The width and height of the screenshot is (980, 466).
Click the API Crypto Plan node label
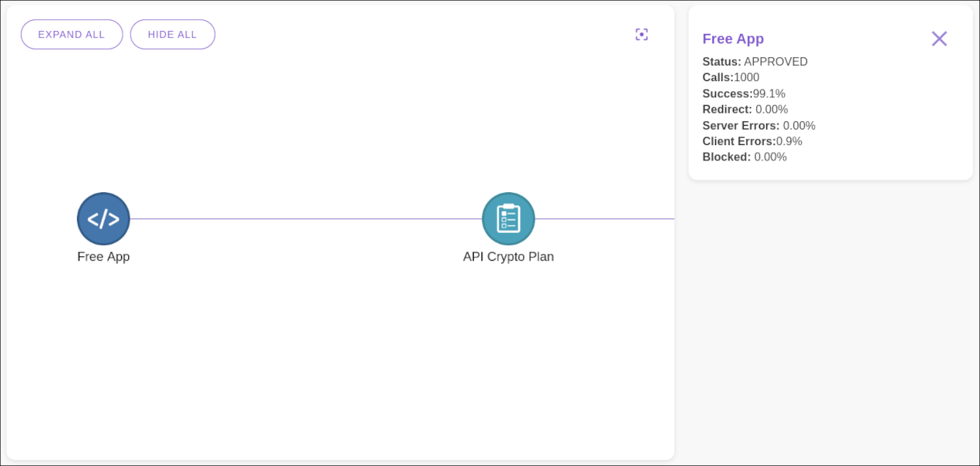[x=509, y=256]
